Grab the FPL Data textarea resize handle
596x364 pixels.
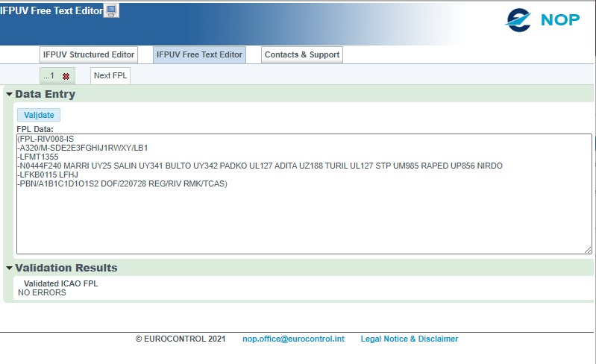click(x=588, y=250)
